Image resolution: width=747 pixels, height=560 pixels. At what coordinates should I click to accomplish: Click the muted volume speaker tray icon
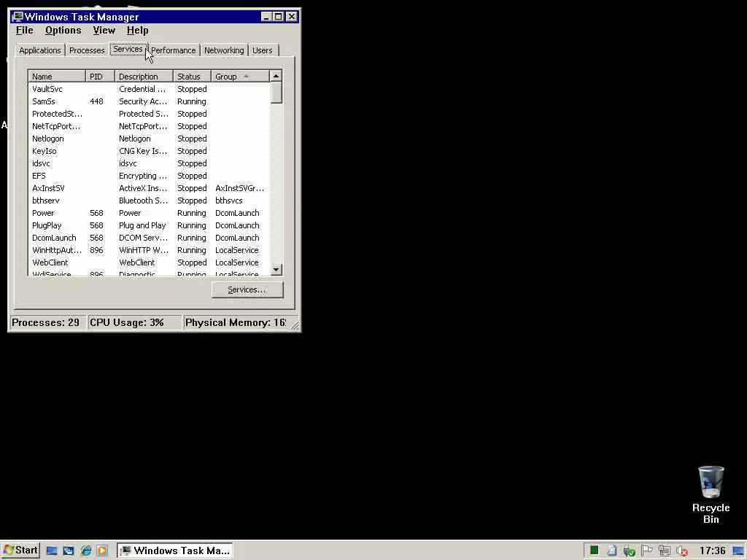click(x=682, y=551)
